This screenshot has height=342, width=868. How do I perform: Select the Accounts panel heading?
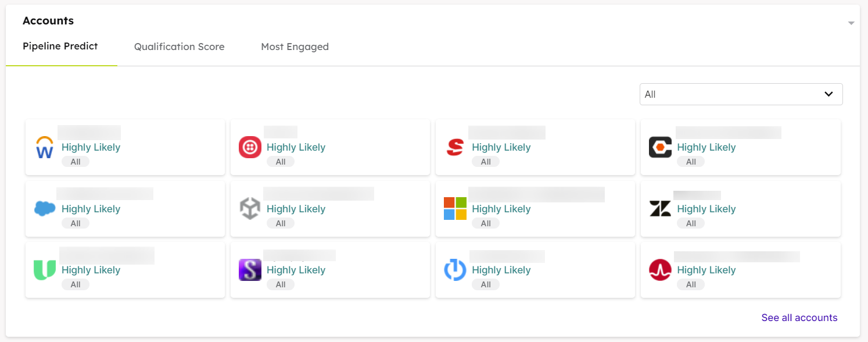(x=48, y=20)
